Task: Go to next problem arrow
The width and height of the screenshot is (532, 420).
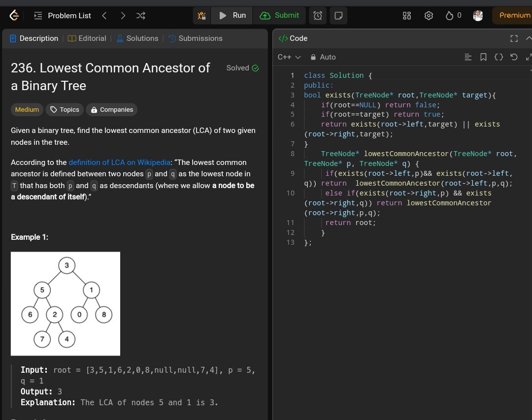Action: pos(123,16)
